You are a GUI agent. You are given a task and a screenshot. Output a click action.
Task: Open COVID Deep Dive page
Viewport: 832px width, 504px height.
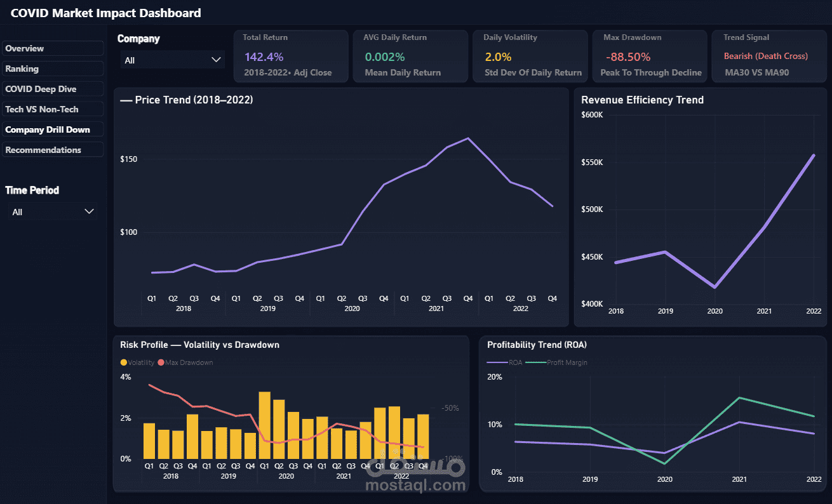53,89
